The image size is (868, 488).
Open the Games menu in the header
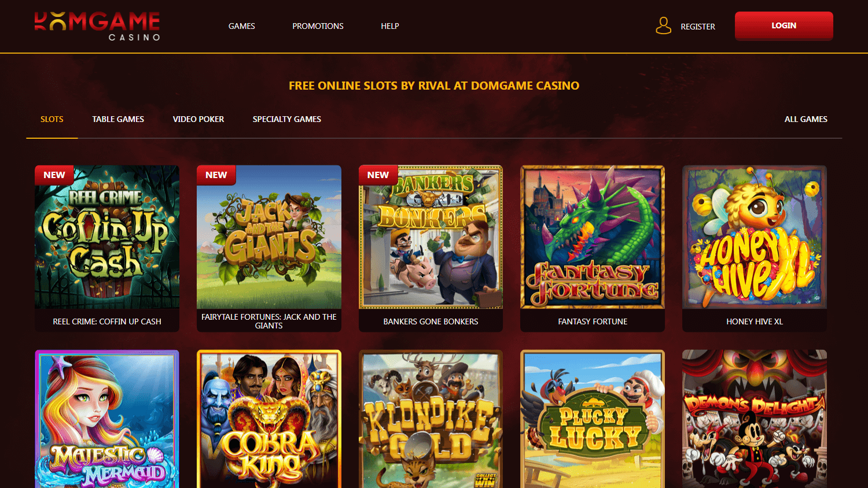242,26
